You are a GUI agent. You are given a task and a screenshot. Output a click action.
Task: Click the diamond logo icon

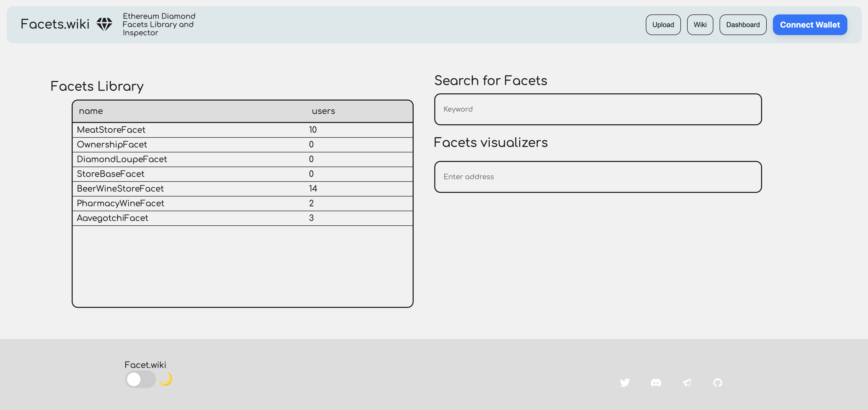click(x=104, y=24)
